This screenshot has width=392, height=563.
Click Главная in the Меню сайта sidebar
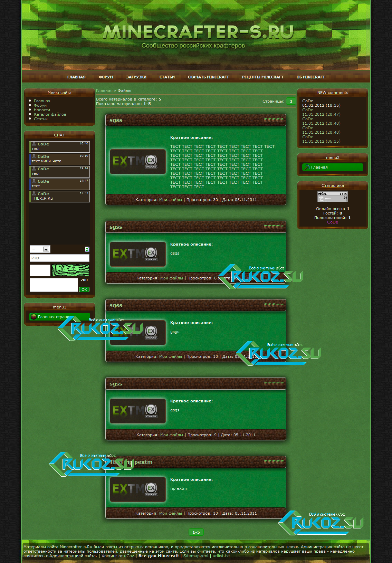click(42, 101)
